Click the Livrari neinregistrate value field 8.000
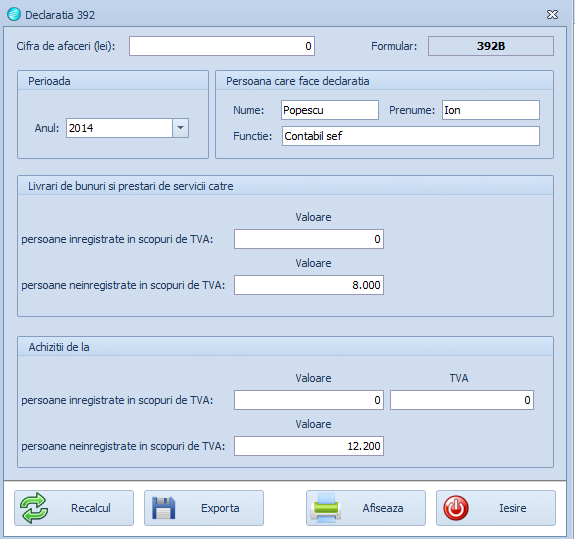Image resolution: width=575 pixels, height=539 pixels. coord(309,285)
